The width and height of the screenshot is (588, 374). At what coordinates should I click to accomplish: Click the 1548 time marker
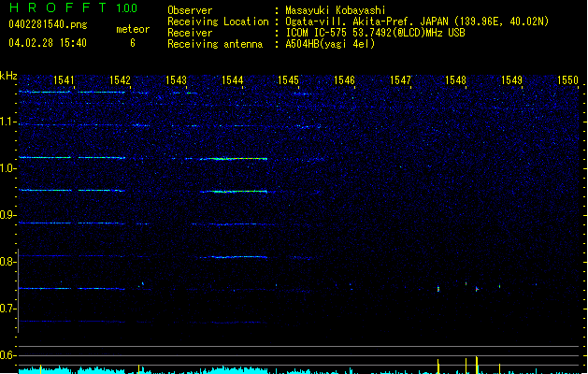455,80
